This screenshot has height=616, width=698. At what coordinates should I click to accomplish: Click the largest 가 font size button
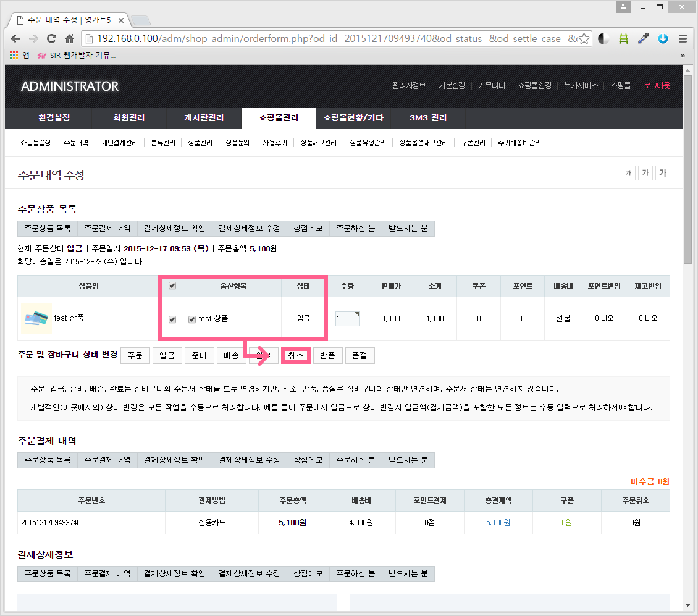tap(663, 173)
